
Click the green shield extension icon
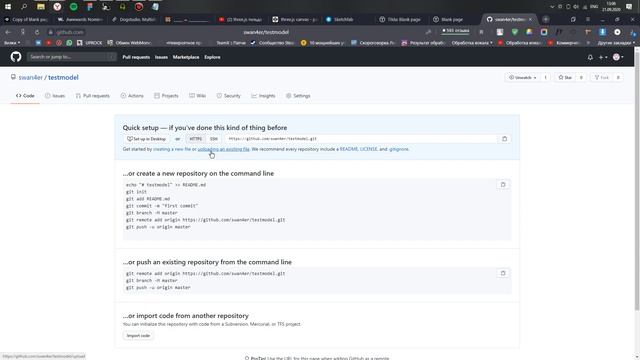tap(515, 32)
